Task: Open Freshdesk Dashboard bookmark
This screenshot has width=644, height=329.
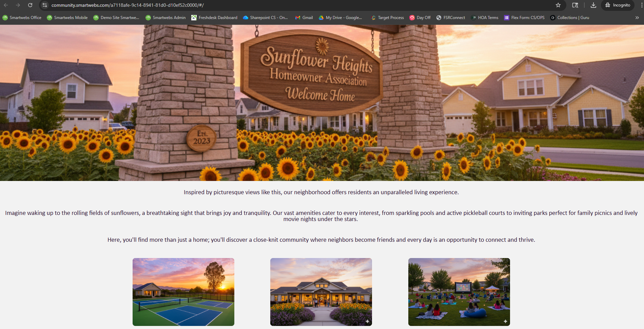Action: click(214, 18)
